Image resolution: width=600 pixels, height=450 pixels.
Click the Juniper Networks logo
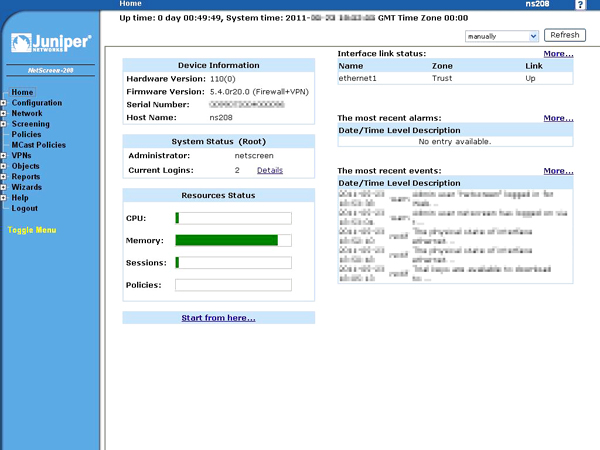tap(51, 42)
